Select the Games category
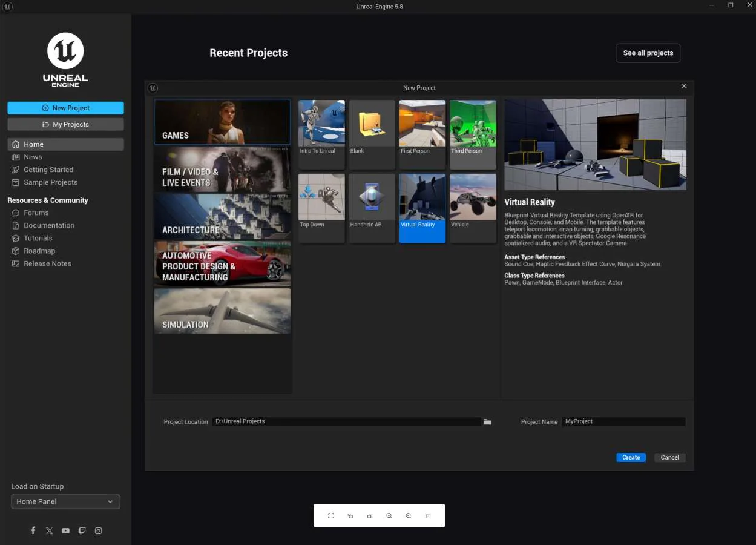The height and width of the screenshot is (545, 756). click(222, 122)
